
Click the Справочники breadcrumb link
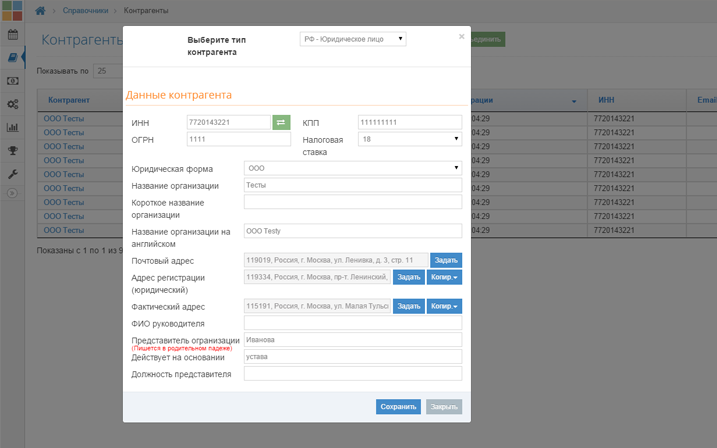coord(86,10)
